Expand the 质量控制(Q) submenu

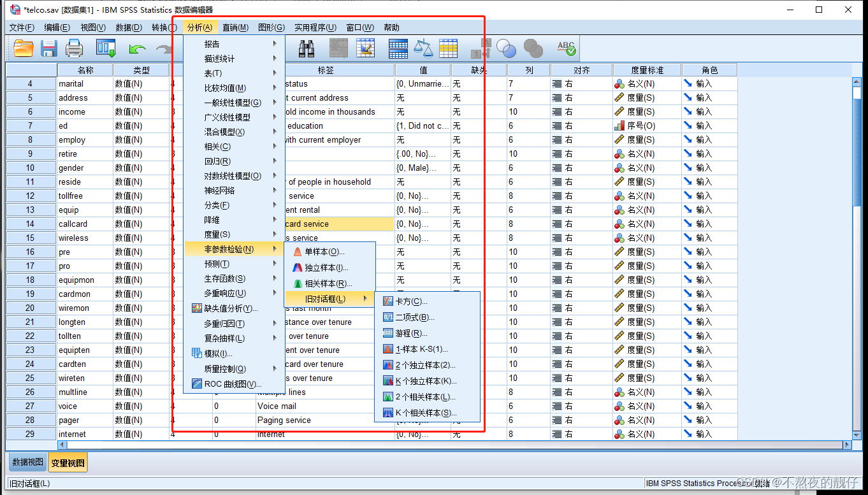234,369
